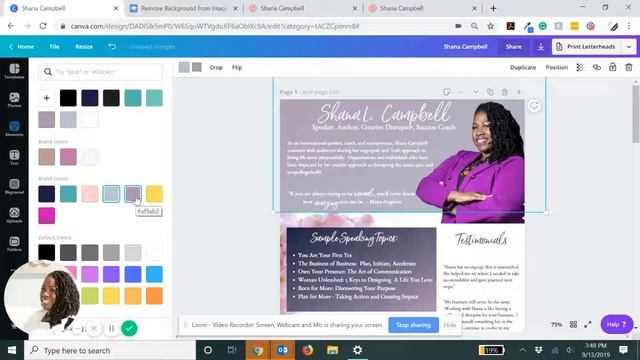Open Outlook from the taskbar

pos(282,350)
